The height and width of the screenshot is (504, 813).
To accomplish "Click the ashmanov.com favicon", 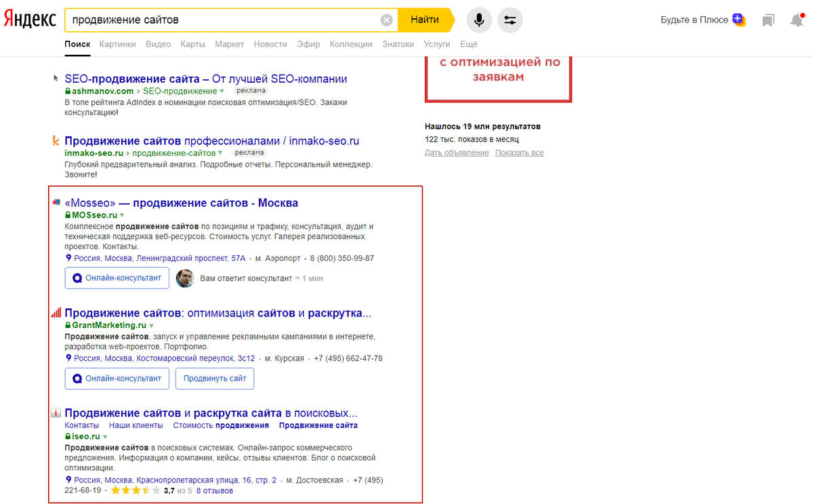I will (x=56, y=79).
